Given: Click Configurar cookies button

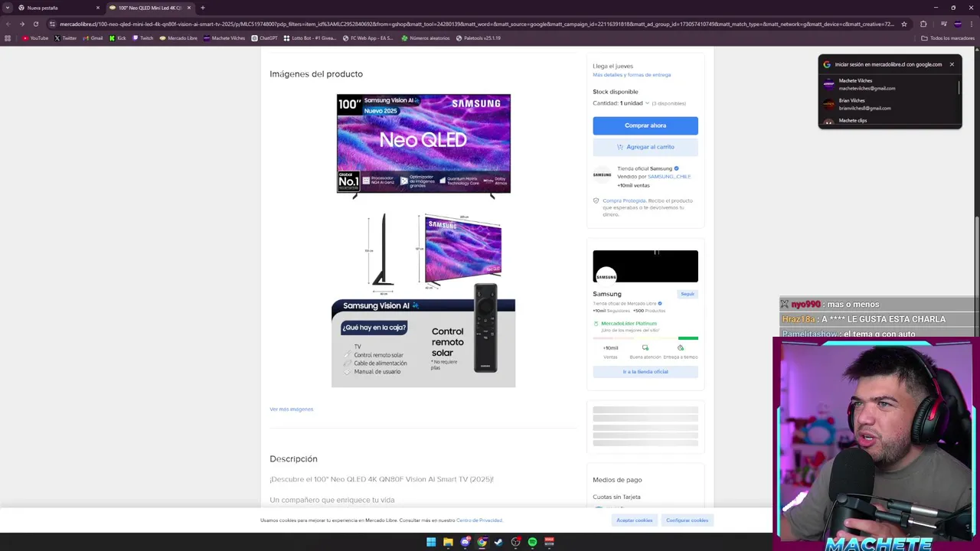Looking at the screenshot, I should pyautogui.click(x=687, y=520).
